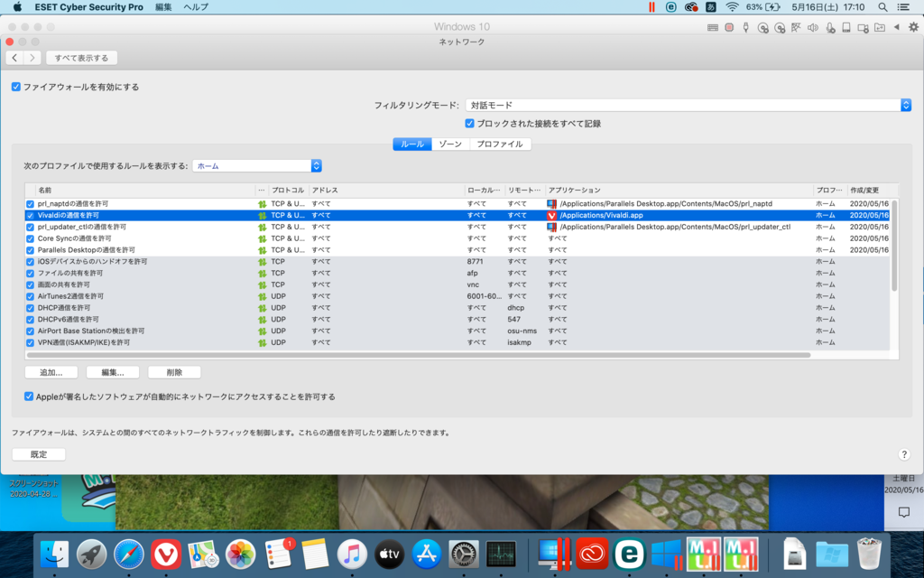924x578 pixels.
Task: Uncheck Appleが署名したソフトウェア auto-access option
Action: [x=29, y=396]
